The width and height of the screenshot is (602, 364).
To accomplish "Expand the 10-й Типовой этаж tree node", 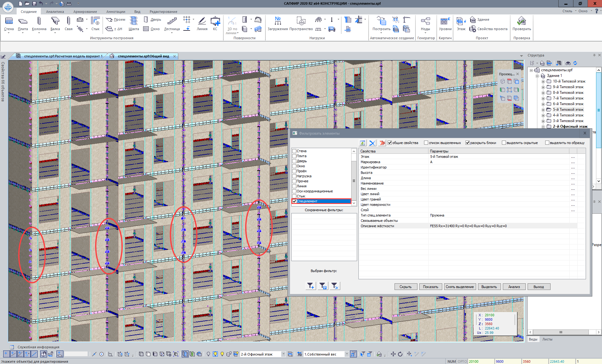I will pos(543,82).
